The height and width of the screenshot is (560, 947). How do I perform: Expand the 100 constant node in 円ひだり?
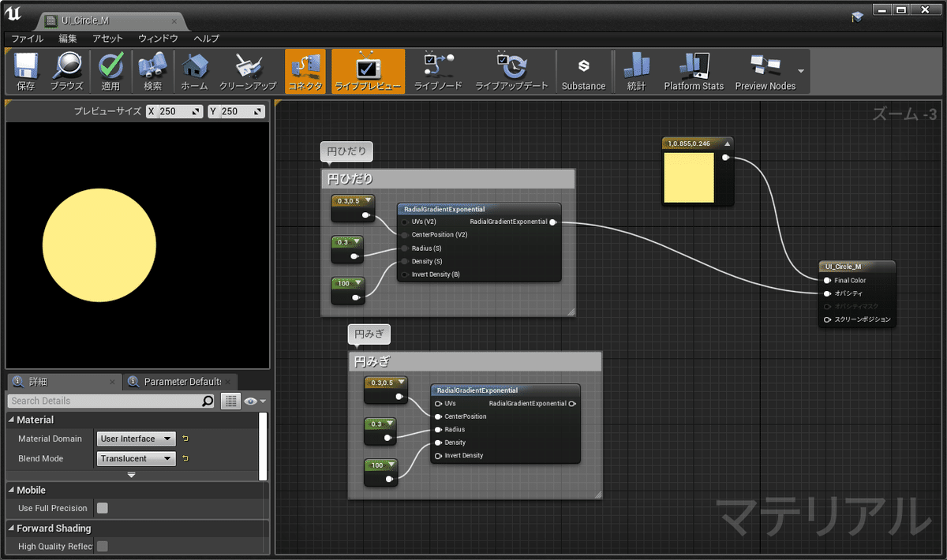(358, 282)
